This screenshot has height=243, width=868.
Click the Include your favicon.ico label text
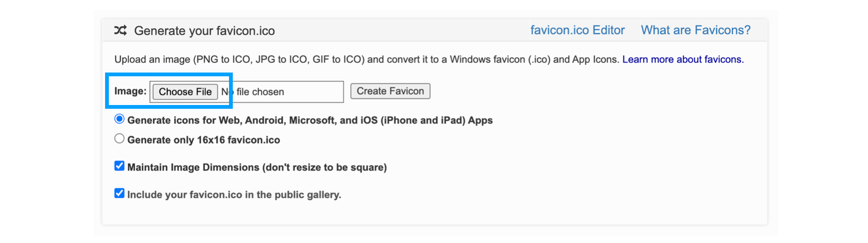[x=234, y=194]
